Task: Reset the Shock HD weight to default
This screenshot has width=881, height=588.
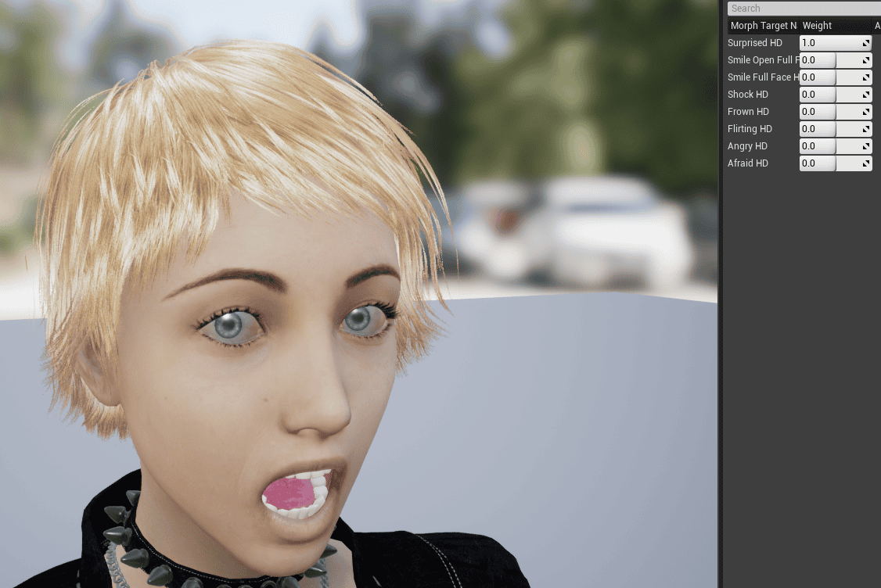Action: coord(866,95)
